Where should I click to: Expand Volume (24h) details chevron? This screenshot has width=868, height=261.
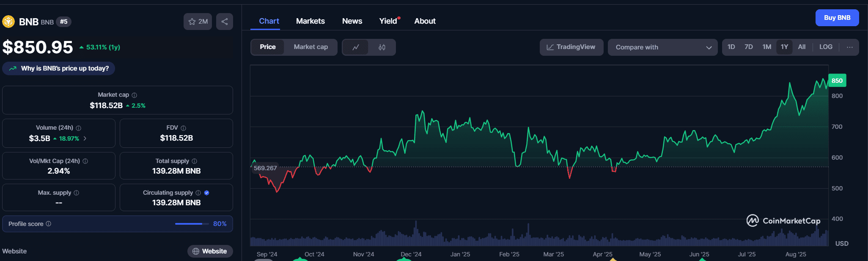85,139
